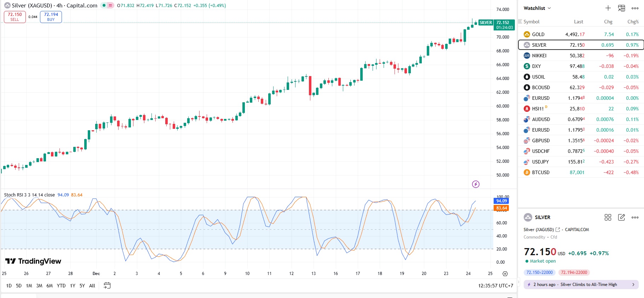
Task: Open the watchlist advanced view table icon
Action: 621,8
